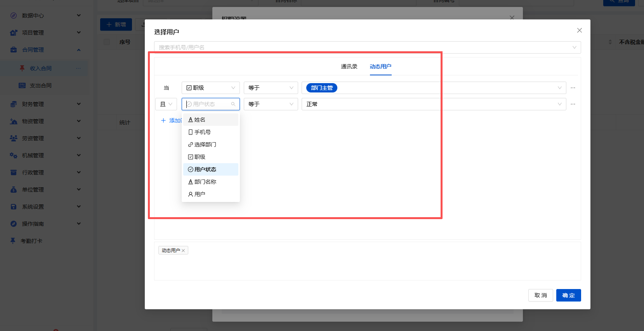Select 手机号 from the field list
This screenshot has height=331, width=644.
[211, 132]
